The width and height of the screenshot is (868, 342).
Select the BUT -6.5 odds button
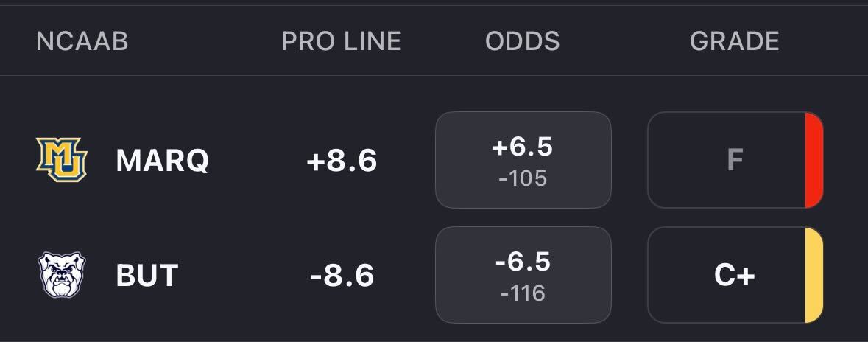point(523,275)
